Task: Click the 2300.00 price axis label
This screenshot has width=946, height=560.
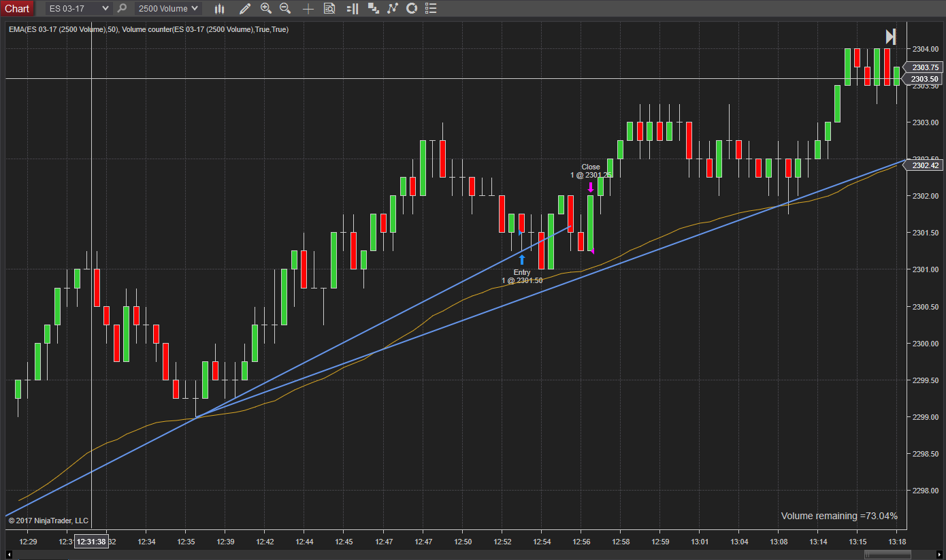Action: tap(925, 343)
